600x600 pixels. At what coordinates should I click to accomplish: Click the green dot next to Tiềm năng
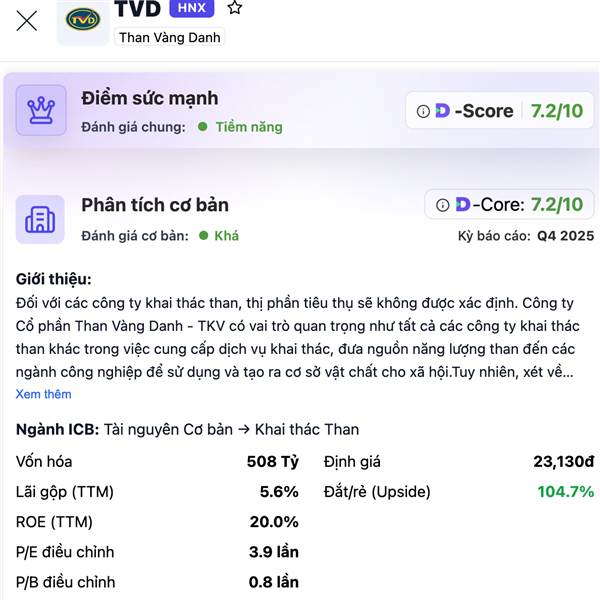point(203,127)
